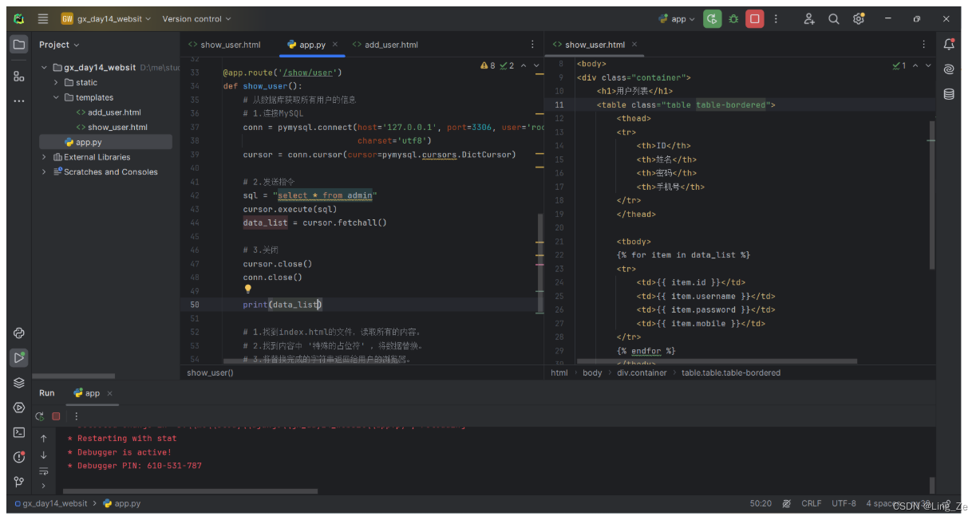Open more run actions in title bar
This screenshot has height=520, width=980.
(776, 18)
